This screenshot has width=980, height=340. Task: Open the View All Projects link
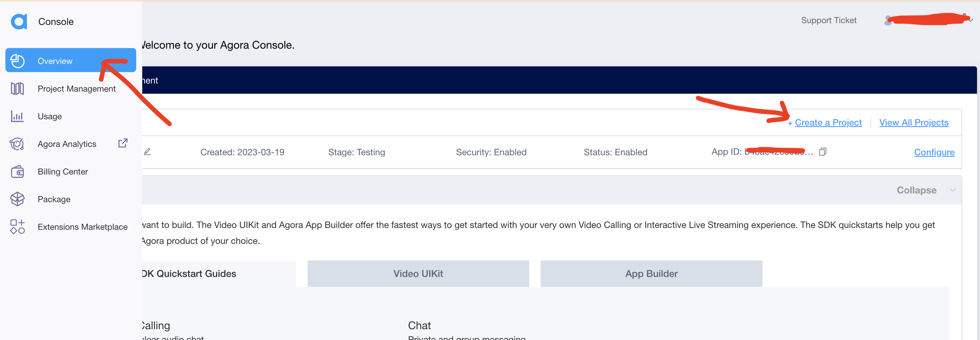913,123
